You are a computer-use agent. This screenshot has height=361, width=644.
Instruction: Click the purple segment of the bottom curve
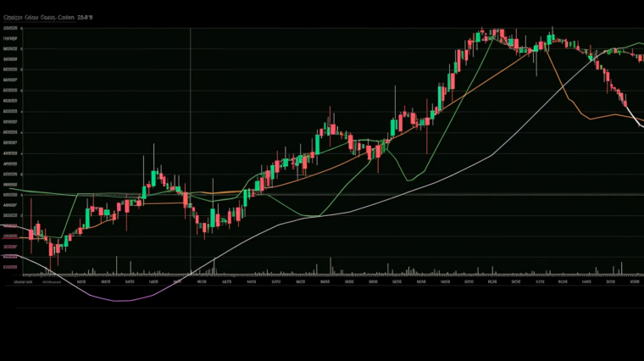coord(119,300)
